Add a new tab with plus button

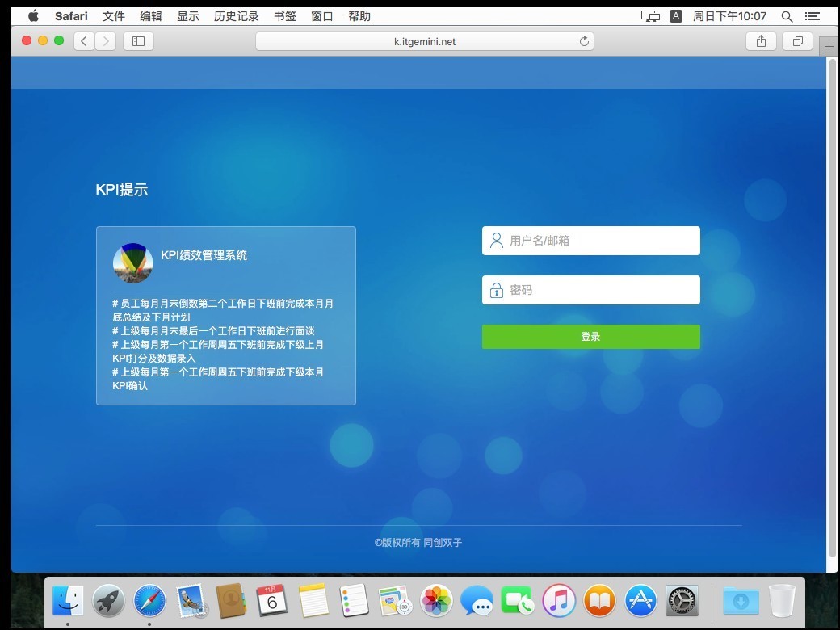829,47
